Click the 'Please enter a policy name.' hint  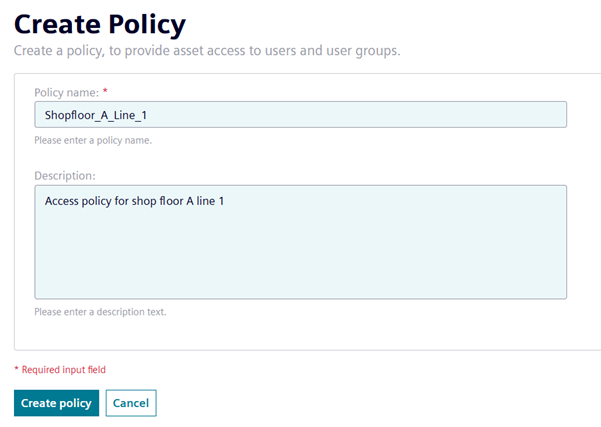point(93,140)
